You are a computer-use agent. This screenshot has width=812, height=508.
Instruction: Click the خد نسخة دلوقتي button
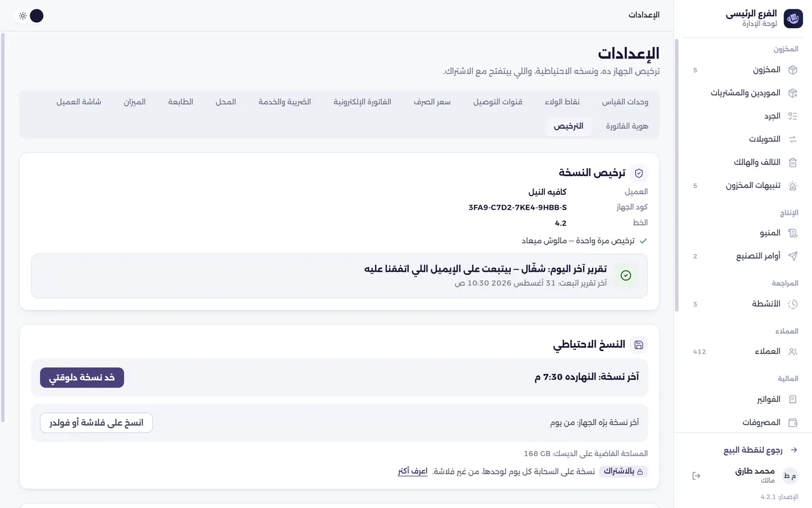coord(82,378)
